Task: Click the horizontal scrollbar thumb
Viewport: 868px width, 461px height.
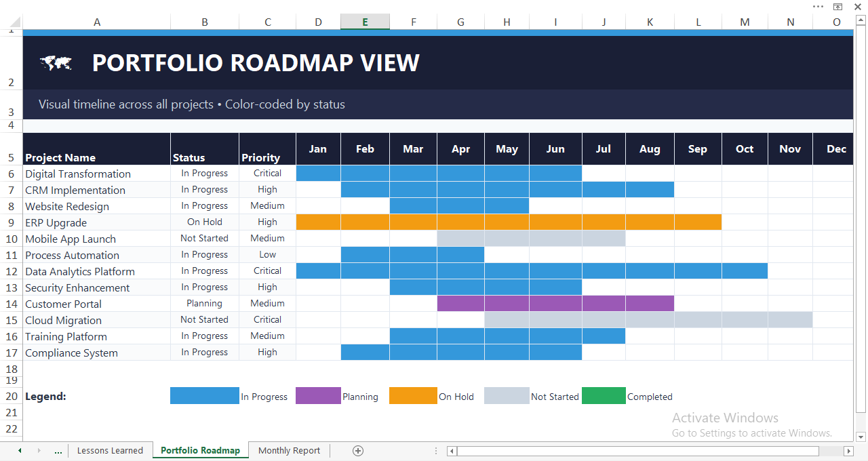Action: pyautogui.click(x=637, y=450)
